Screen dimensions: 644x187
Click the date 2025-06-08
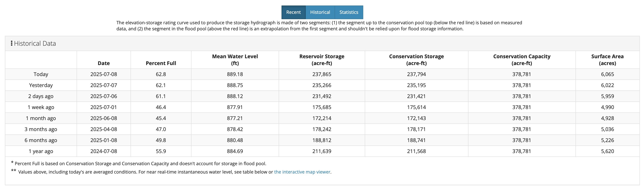point(104,118)
